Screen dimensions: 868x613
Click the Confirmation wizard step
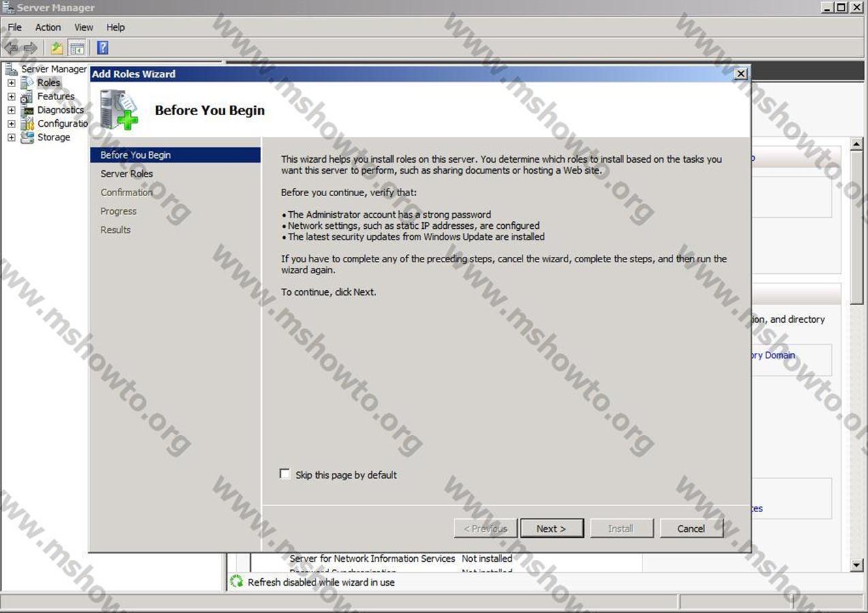[127, 193]
